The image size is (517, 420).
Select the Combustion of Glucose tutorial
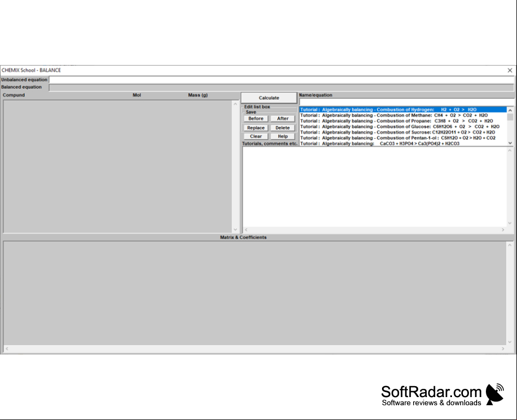pyautogui.click(x=403, y=127)
